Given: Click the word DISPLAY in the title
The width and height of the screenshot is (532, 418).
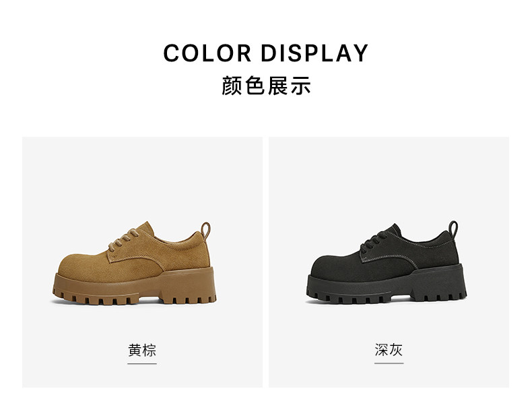Looking at the screenshot, I should coord(314,53).
